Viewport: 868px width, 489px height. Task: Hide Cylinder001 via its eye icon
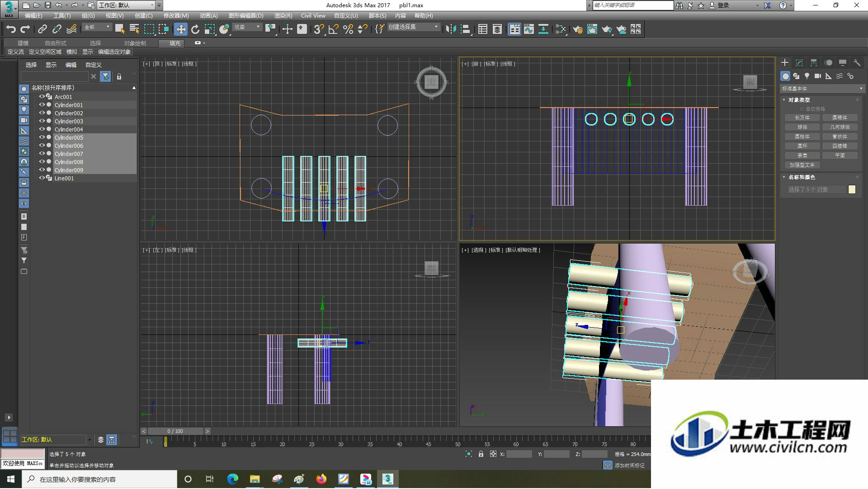[42, 105]
